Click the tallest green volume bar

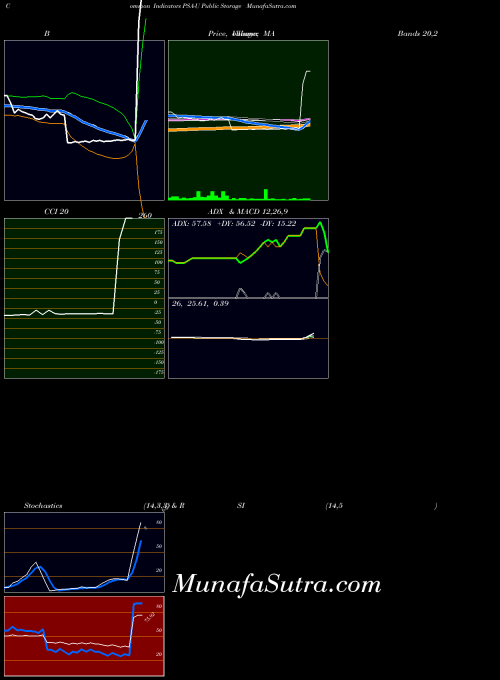(x=266, y=194)
